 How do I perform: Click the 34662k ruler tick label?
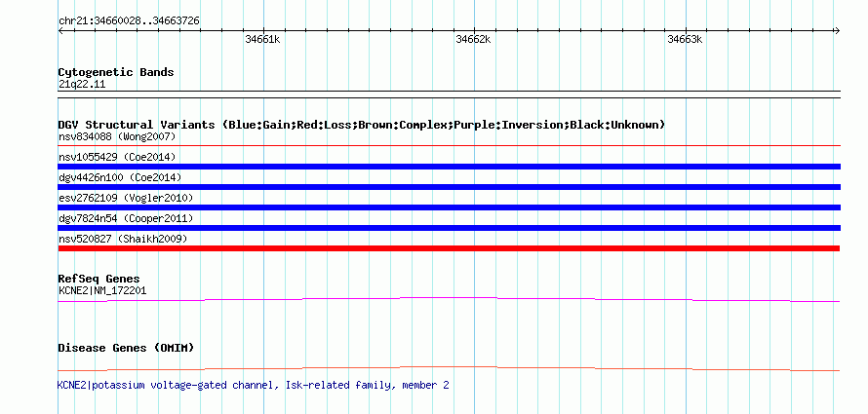(473, 39)
